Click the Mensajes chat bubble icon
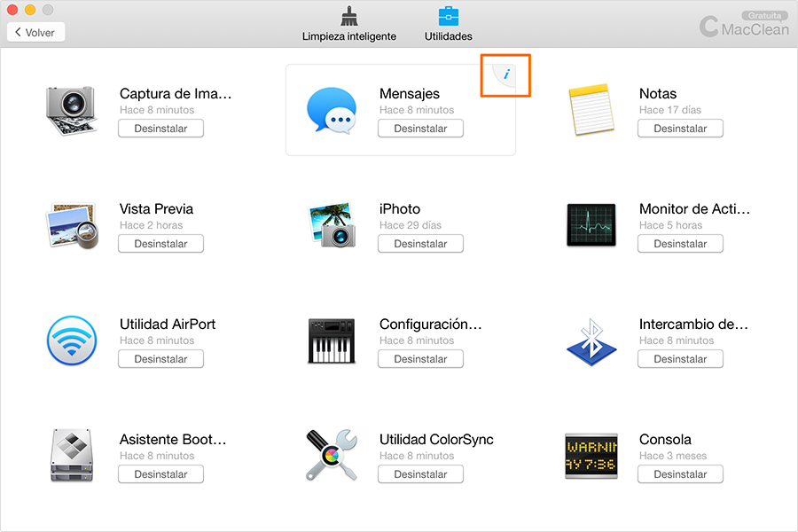 (x=332, y=111)
